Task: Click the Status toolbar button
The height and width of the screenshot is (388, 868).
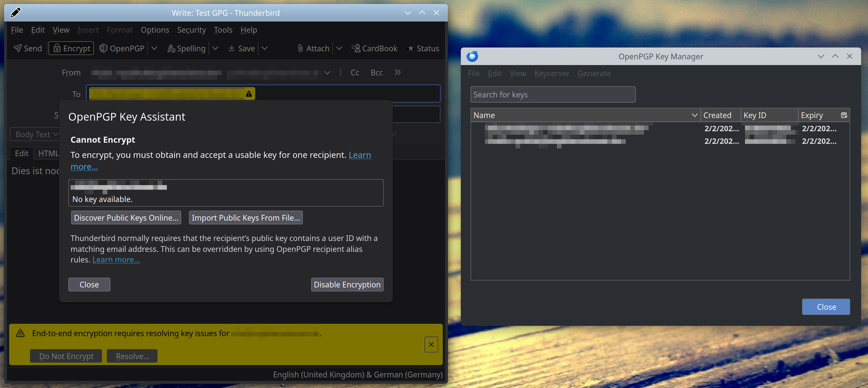Action: pos(423,48)
